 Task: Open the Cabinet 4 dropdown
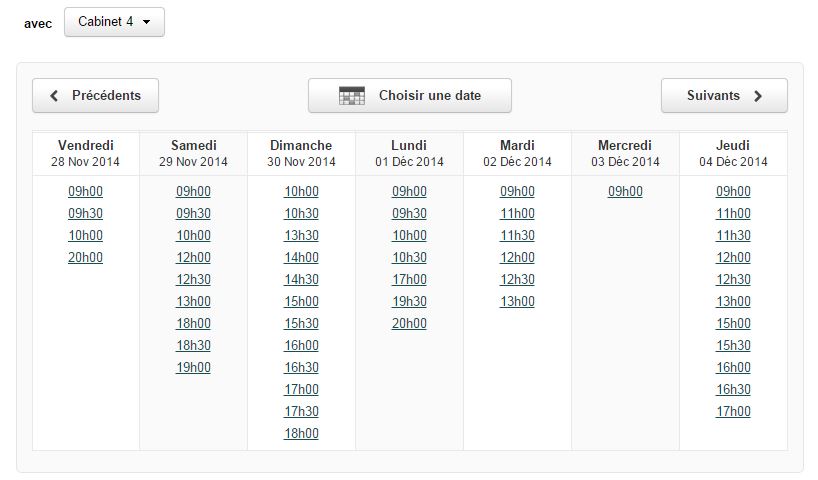coord(114,22)
